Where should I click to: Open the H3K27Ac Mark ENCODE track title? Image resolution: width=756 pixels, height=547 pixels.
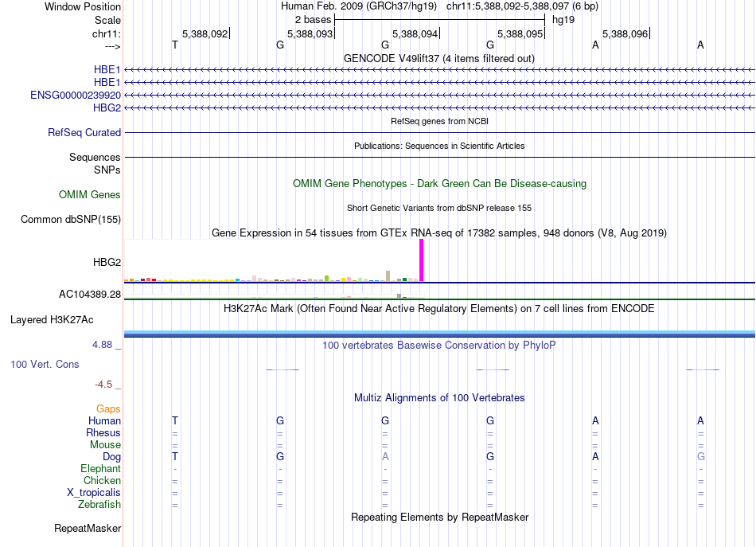(x=439, y=309)
